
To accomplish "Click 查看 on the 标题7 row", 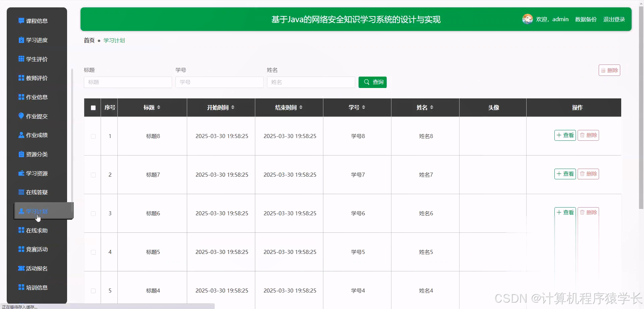I will pos(565,174).
